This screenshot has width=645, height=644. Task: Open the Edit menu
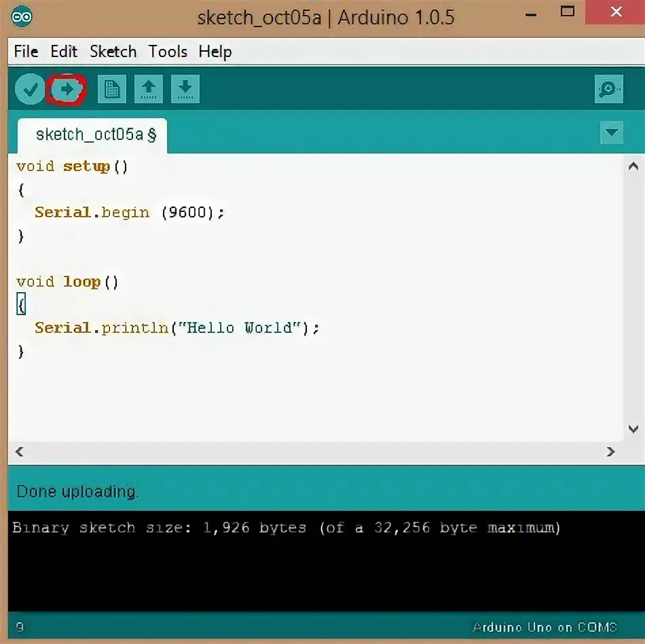click(x=64, y=52)
